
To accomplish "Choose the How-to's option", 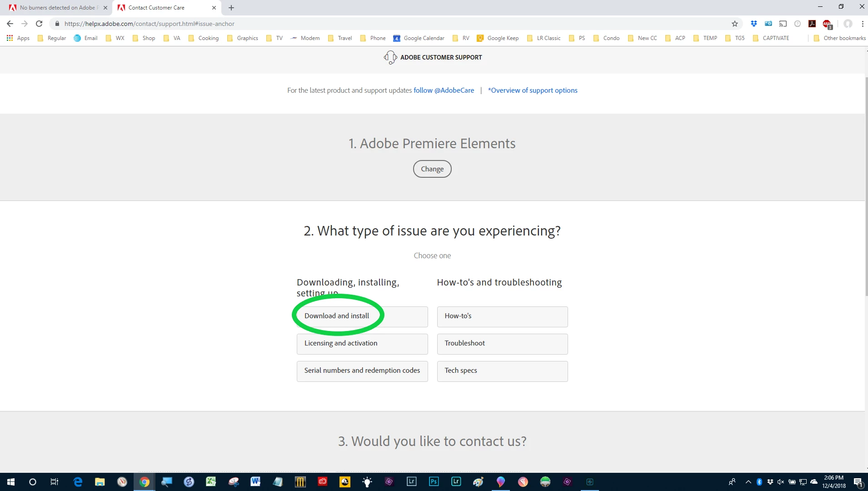I will pos(502,316).
